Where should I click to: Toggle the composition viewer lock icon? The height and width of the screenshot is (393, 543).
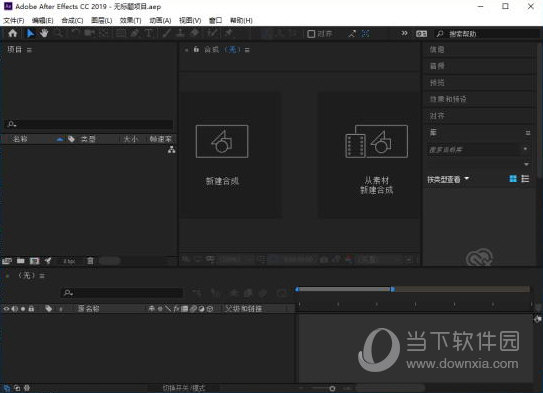coord(196,50)
